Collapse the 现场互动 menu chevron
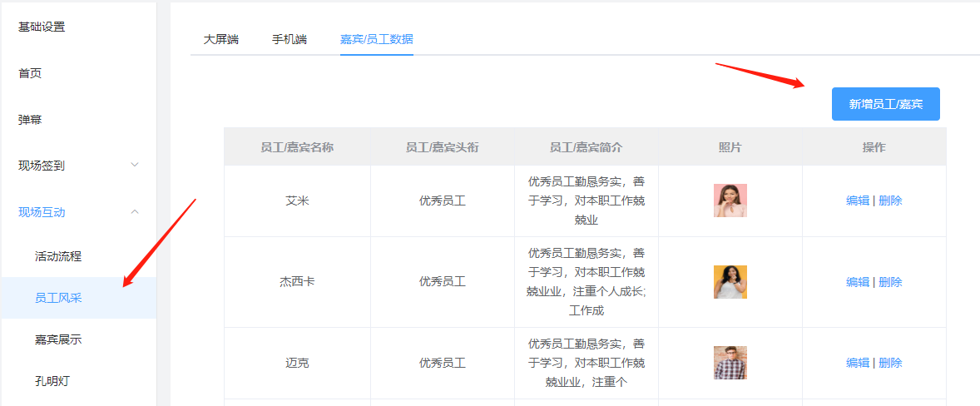 135,212
